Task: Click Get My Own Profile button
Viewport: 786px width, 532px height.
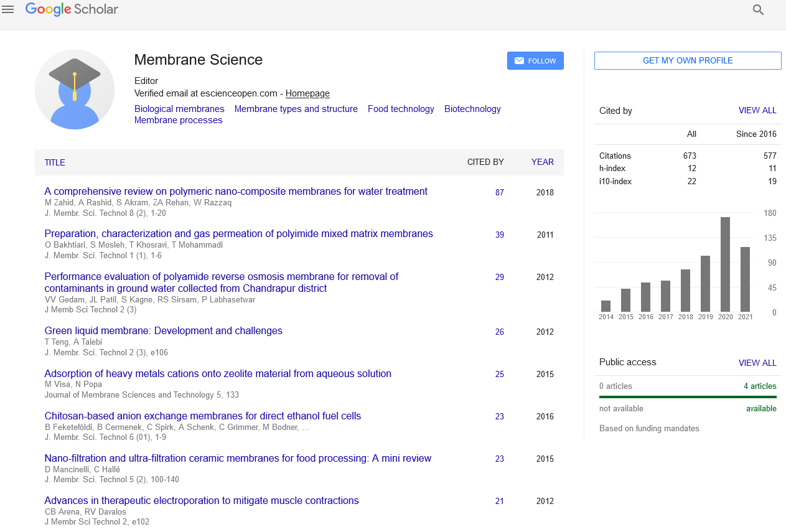Action: click(688, 60)
